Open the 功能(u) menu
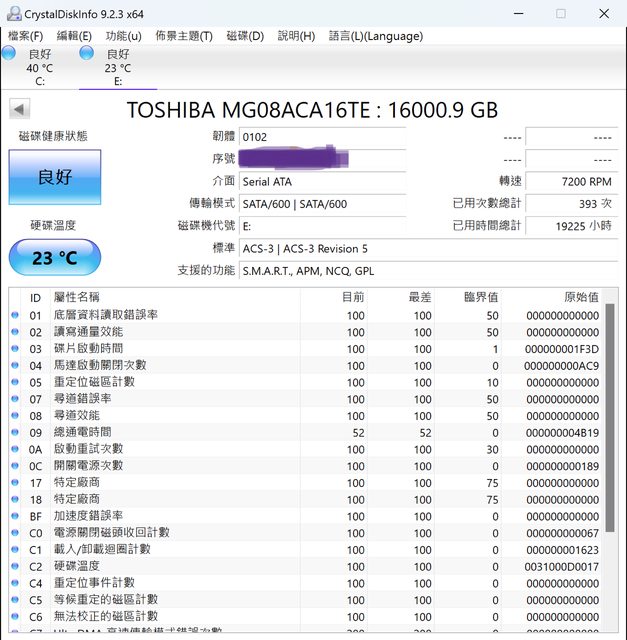627x640 pixels. pos(123,36)
